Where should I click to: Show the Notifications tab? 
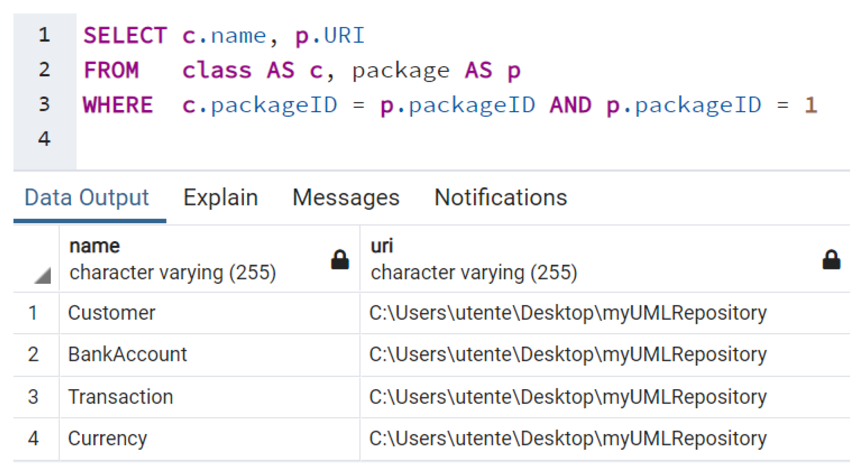pyautogui.click(x=500, y=198)
